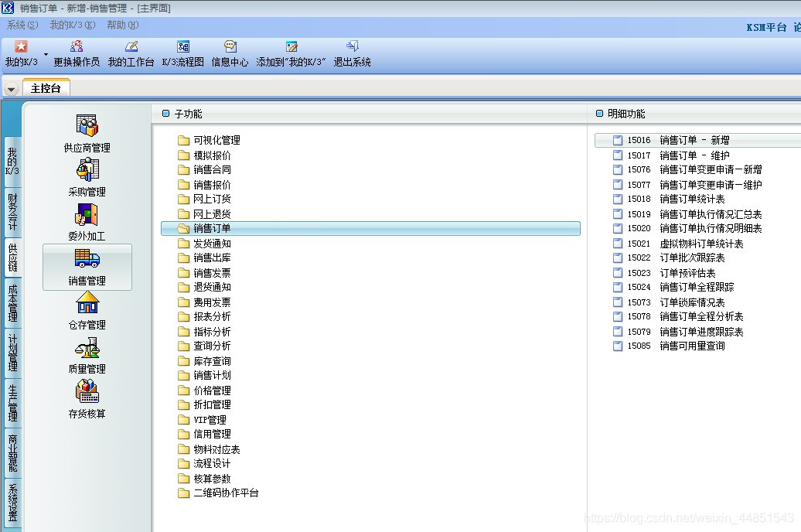Open the 模拟报价 folder
Viewport: 801px width, 532px height.
(204, 155)
